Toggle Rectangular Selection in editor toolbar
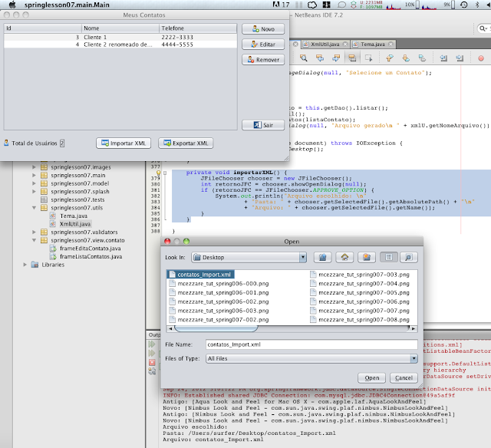 368,58
